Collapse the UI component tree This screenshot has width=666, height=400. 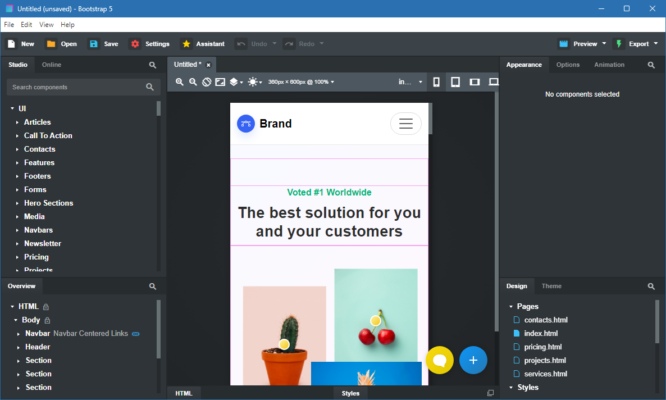click(12, 109)
